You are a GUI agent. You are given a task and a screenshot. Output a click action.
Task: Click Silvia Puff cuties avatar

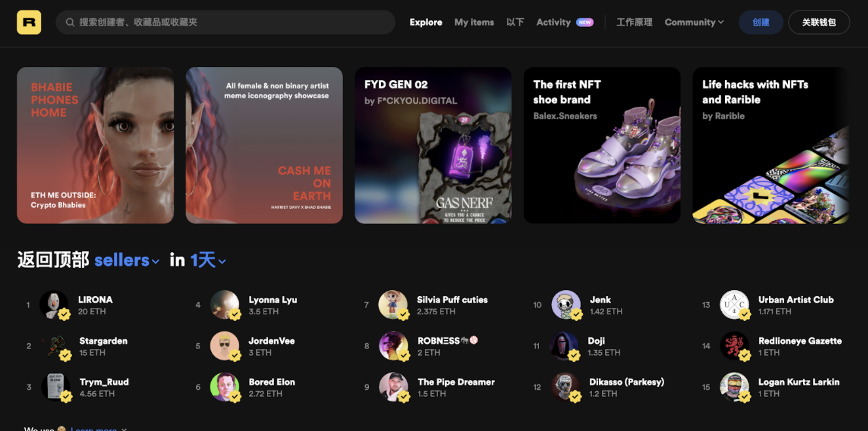[393, 305]
